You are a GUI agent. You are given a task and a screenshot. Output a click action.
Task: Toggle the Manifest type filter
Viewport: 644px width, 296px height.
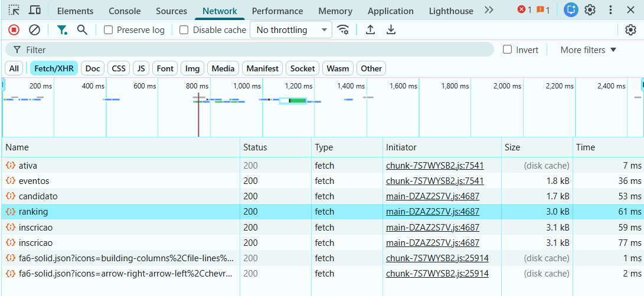point(263,68)
